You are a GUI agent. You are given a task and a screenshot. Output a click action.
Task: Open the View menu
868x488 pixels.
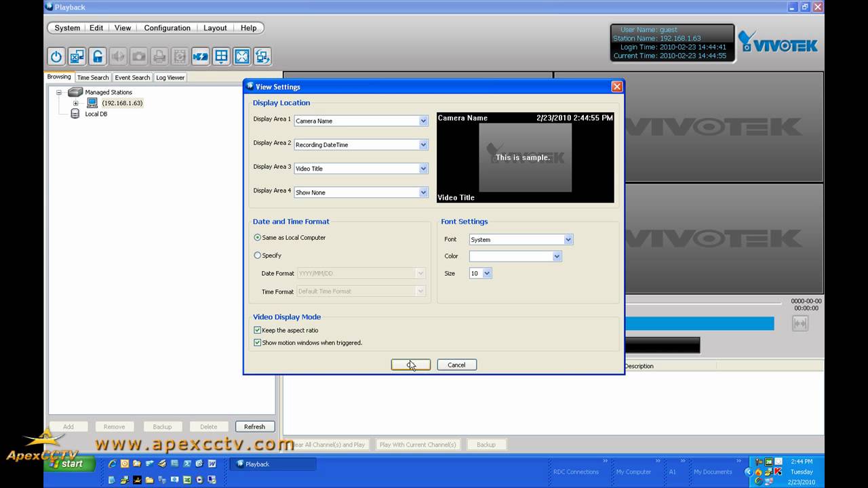click(123, 28)
